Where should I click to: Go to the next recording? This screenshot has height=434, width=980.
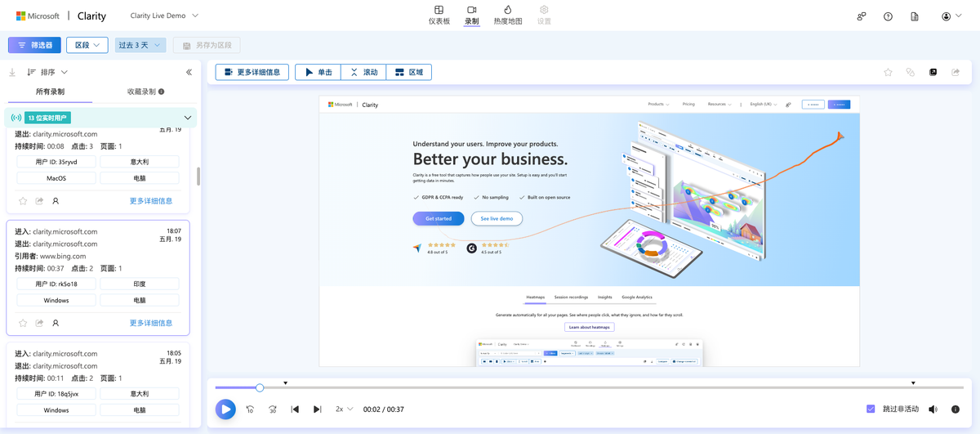(318, 409)
